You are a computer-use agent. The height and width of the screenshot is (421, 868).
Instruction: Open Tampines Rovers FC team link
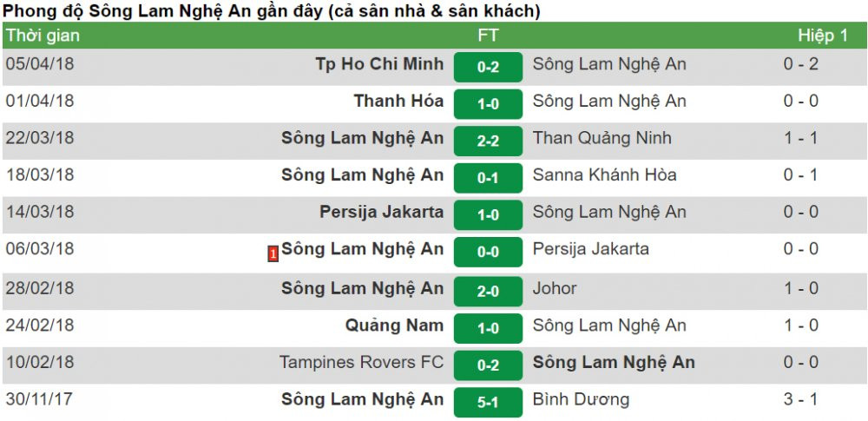coord(361,363)
